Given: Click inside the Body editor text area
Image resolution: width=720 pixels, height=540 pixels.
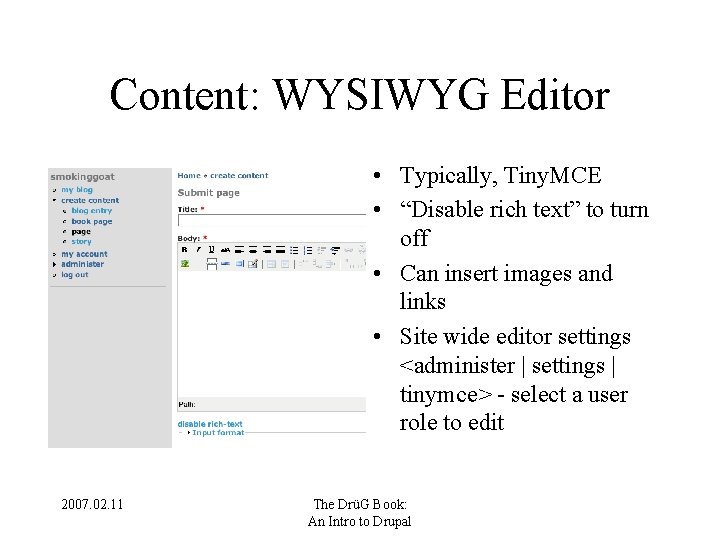Looking at the screenshot, I should point(272,334).
